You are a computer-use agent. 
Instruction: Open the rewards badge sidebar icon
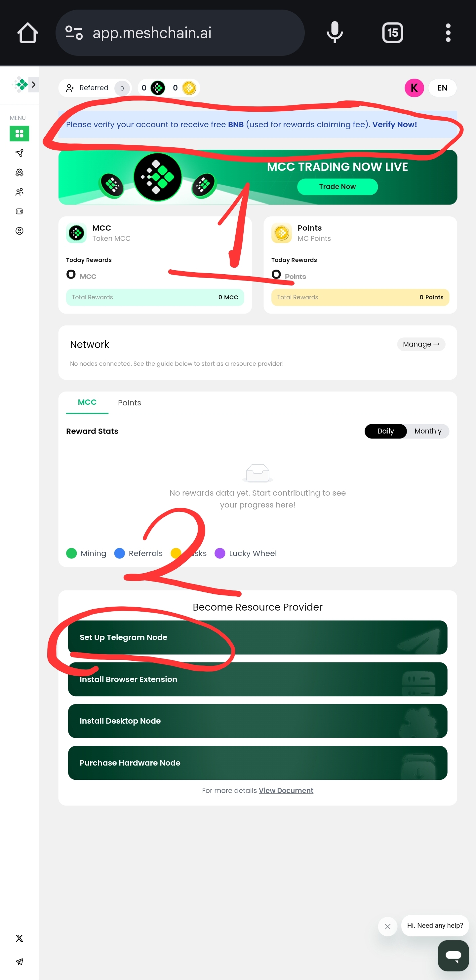click(20, 172)
